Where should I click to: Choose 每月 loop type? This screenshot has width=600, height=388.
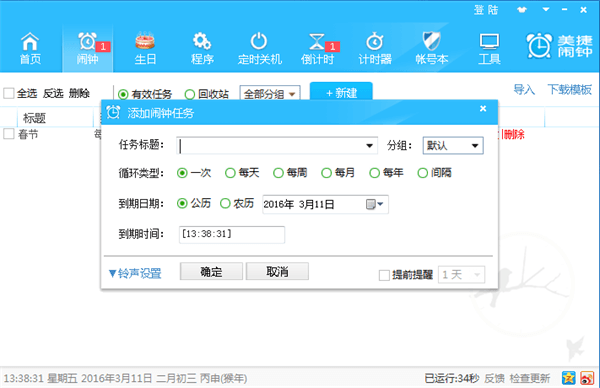tap(326, 173)
